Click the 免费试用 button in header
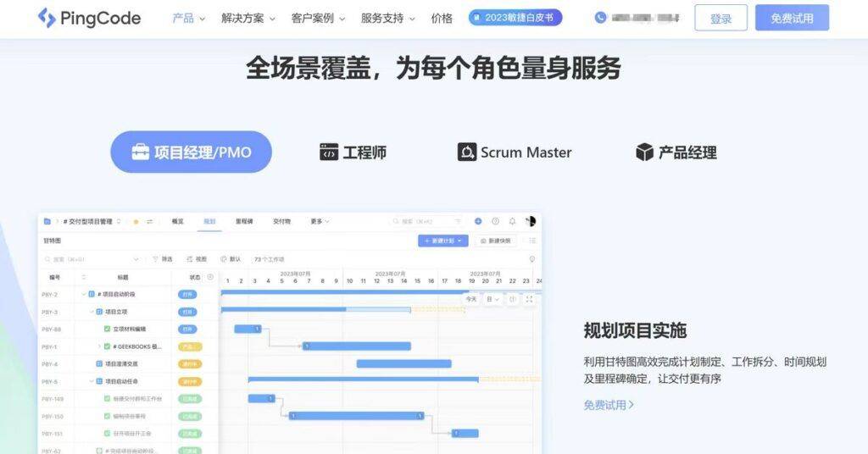 pyautogui.click(x=793, y=19)
